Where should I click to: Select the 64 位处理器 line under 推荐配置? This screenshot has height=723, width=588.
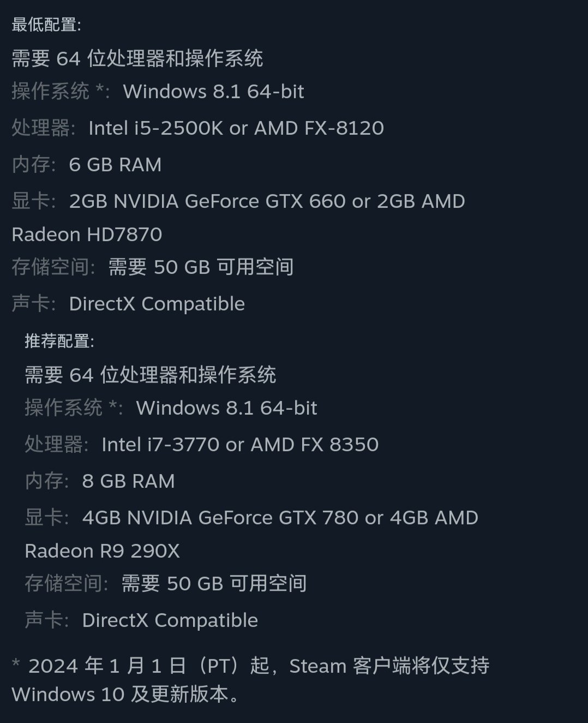tap(150, 375)
